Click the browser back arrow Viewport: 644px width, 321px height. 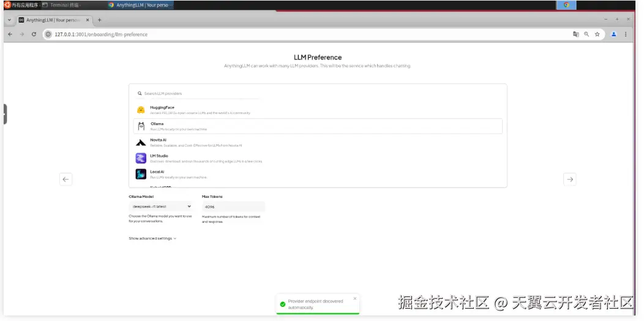tap(10, 34)
